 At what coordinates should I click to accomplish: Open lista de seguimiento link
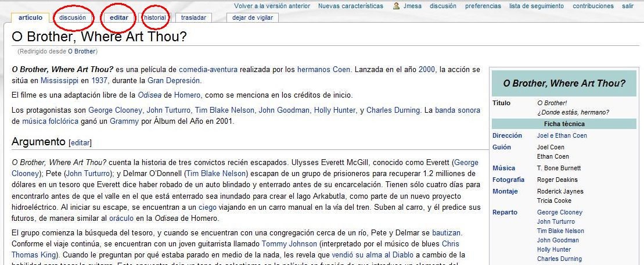537,6
